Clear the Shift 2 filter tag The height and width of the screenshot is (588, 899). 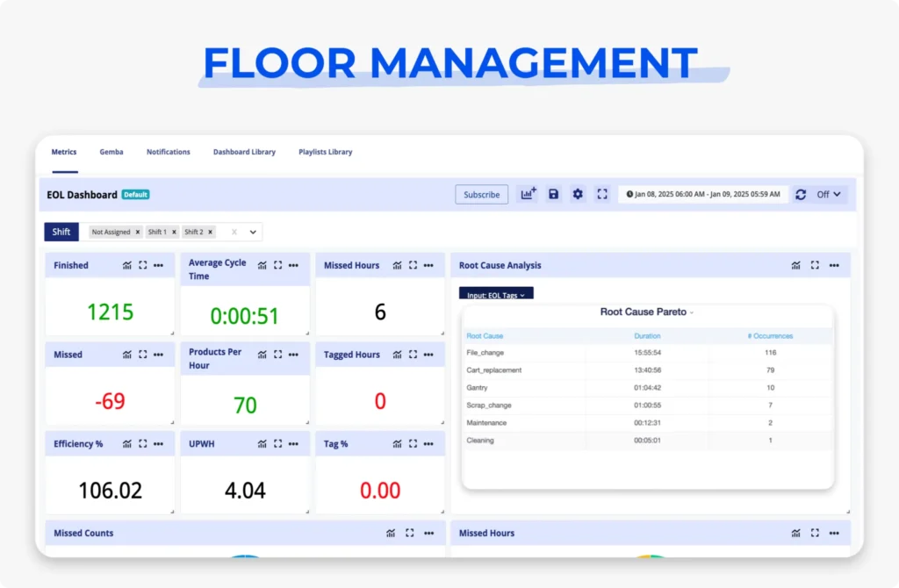210,232
